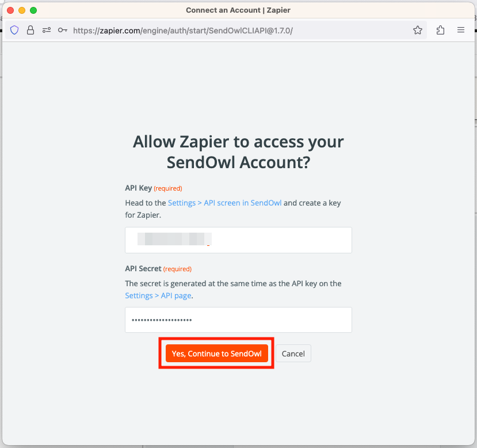477x448 pixels.
Task: Minimize the window with the yellow button
Action: click(x=22, y=10)
